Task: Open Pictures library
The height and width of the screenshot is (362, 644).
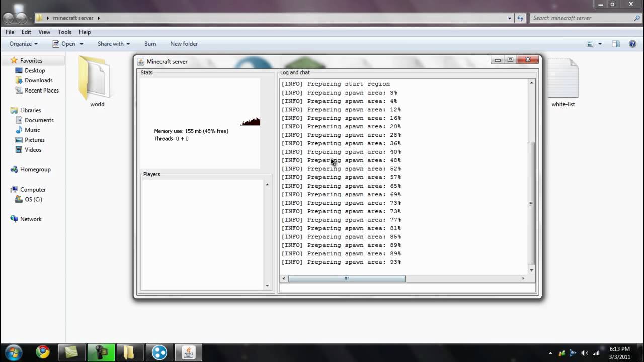Action: click(x=35, y=140)
